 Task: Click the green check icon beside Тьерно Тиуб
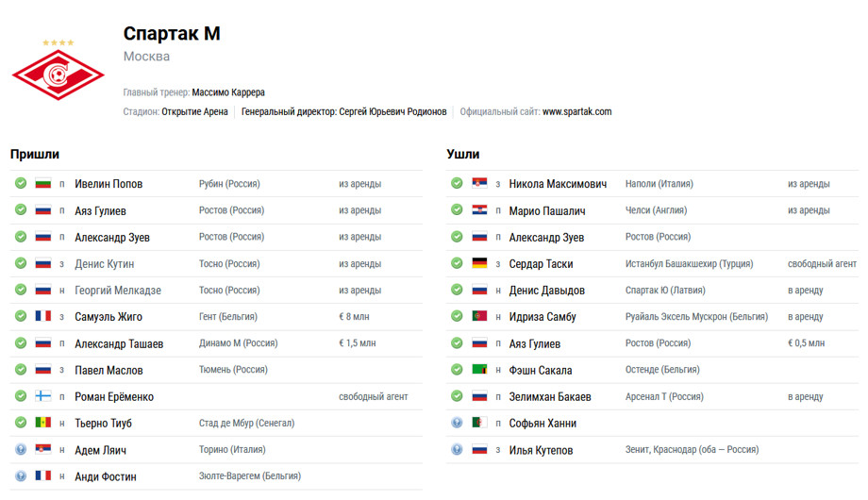coord(21,423)
